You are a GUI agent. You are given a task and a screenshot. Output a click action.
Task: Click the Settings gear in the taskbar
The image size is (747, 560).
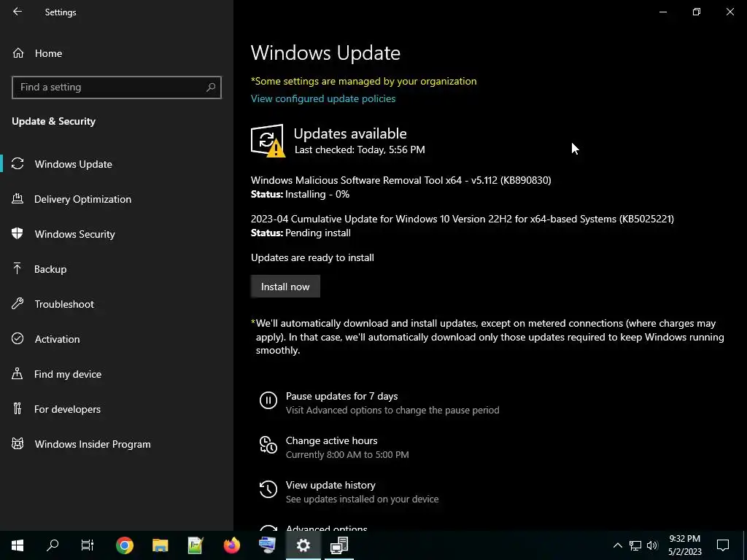(303, 545)
